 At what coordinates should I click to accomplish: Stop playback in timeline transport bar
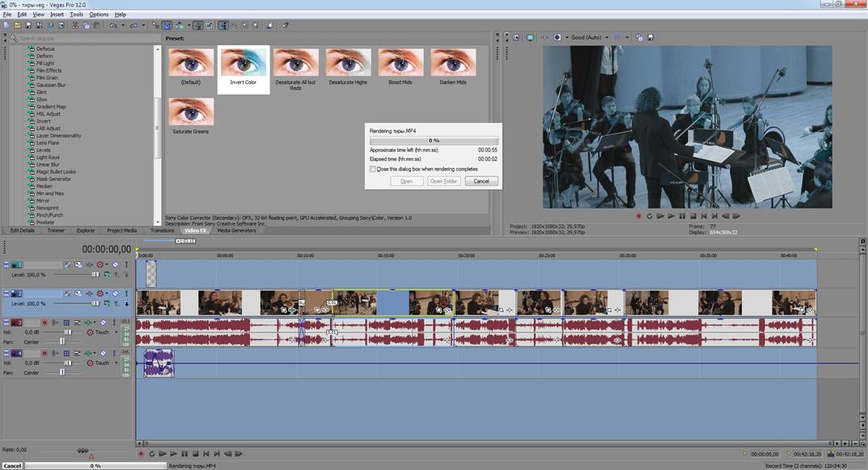[195, 453]
